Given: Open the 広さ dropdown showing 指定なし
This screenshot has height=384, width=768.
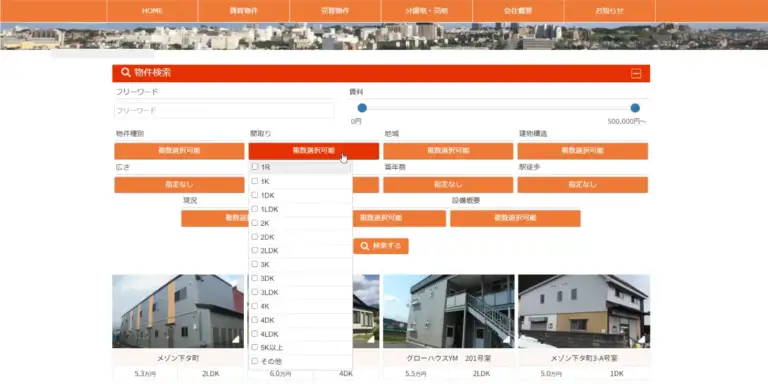Looking at the screenshot, I should (179, 185).
